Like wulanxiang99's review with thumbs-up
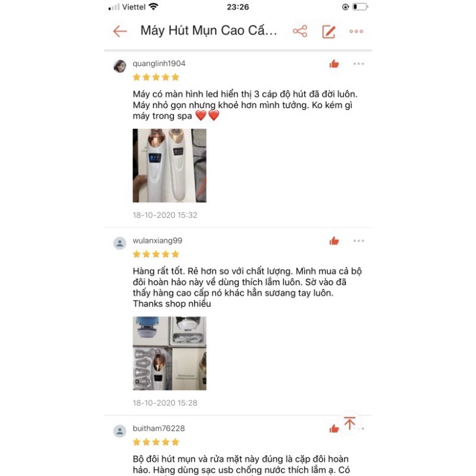Image resolution: width=476 pixels, height=476 pixels. pyautogui.click(x=334, y=241)
